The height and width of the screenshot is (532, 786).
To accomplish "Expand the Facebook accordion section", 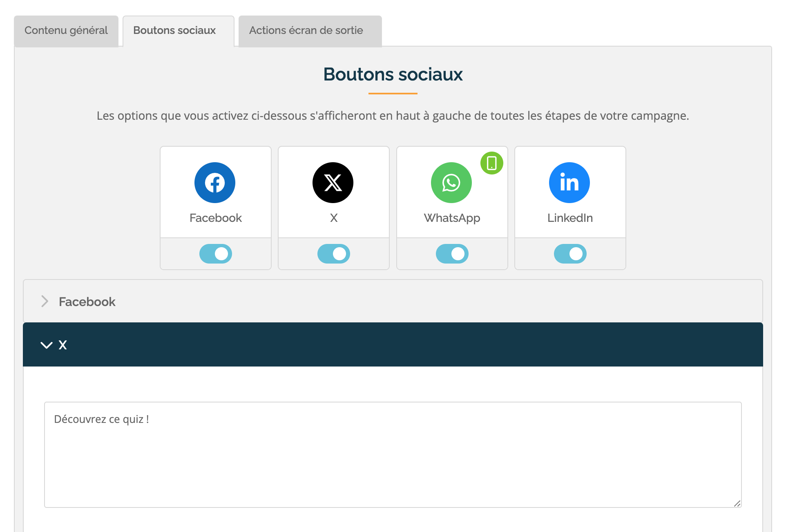I will pyautogui.click(x=393, y=302).
